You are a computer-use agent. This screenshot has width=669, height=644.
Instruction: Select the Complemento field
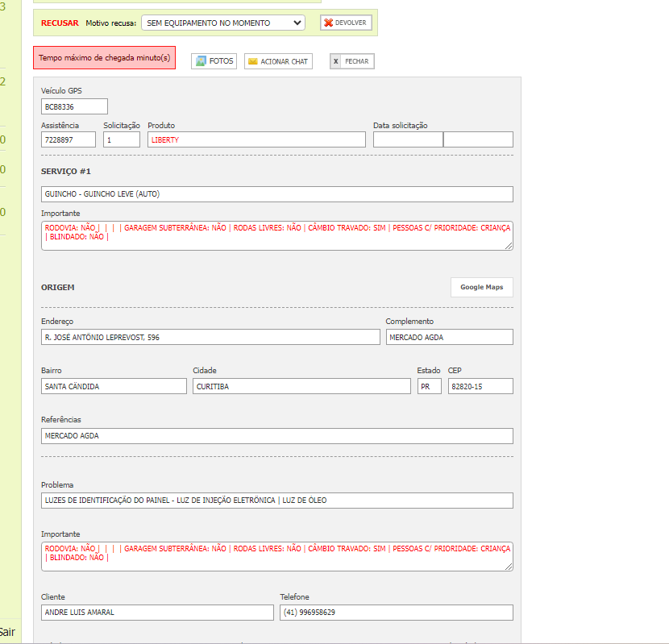pos(449,337)
